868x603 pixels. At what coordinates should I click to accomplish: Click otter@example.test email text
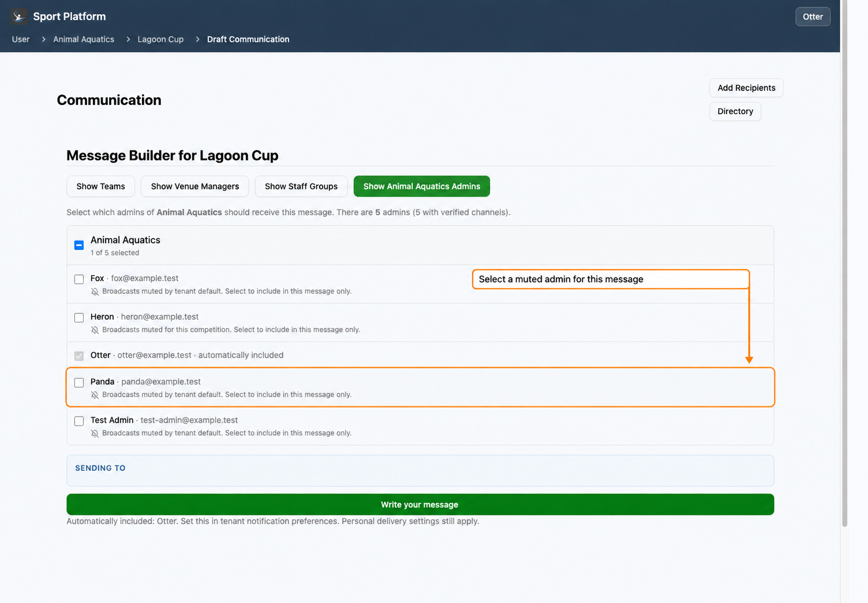tap(155, 355)
